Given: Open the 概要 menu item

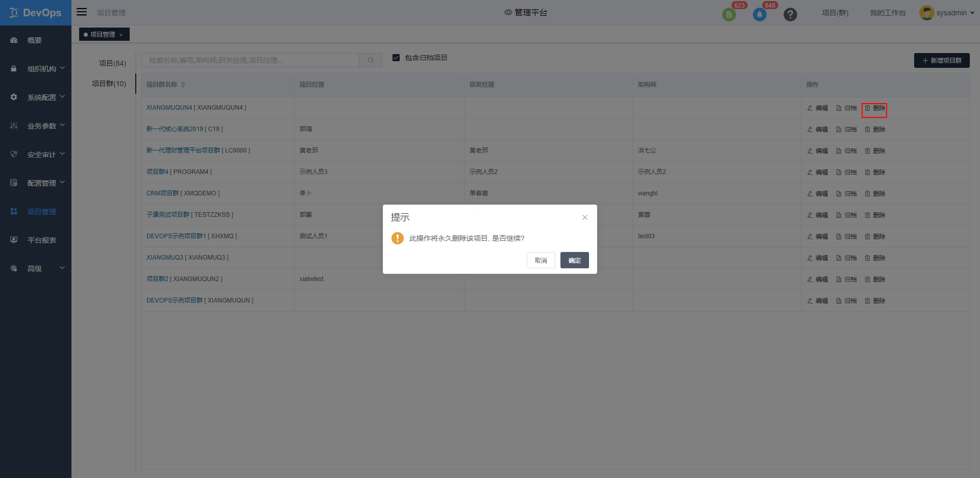Looking at the screenshot, I should point(36,40).
